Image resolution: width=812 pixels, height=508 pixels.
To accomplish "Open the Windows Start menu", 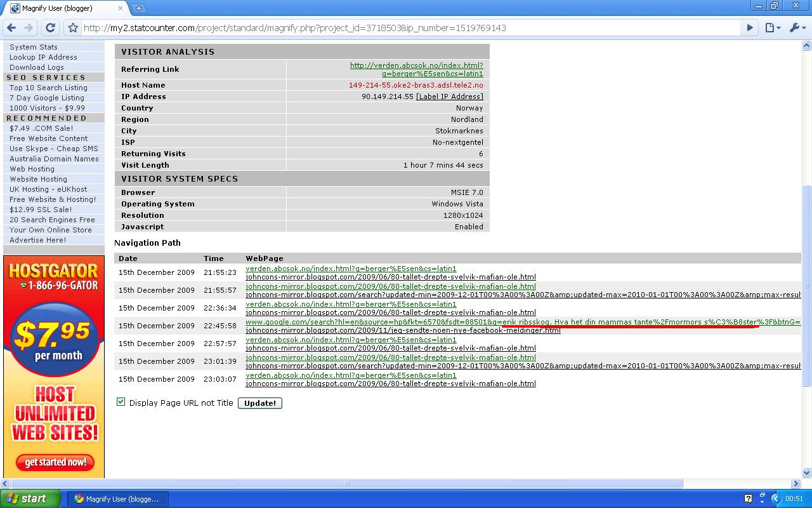I will 30,498.
